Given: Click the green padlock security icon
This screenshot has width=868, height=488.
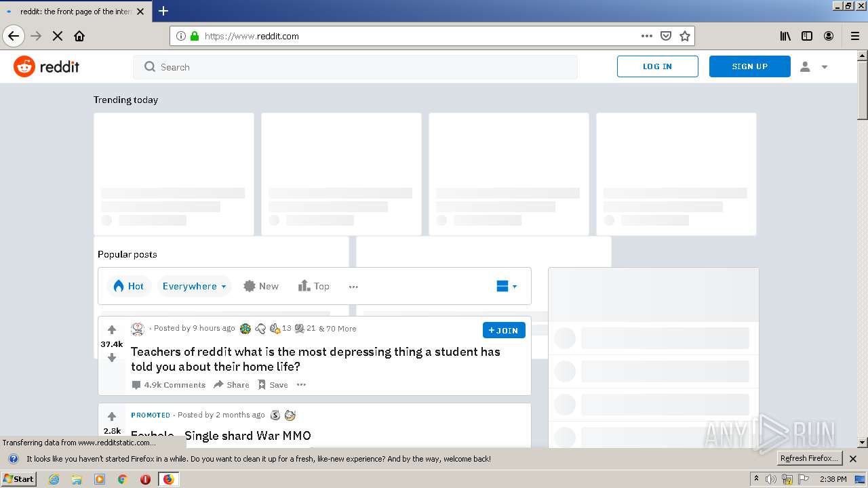Looking at the screenshot, I should pos(195,36).
